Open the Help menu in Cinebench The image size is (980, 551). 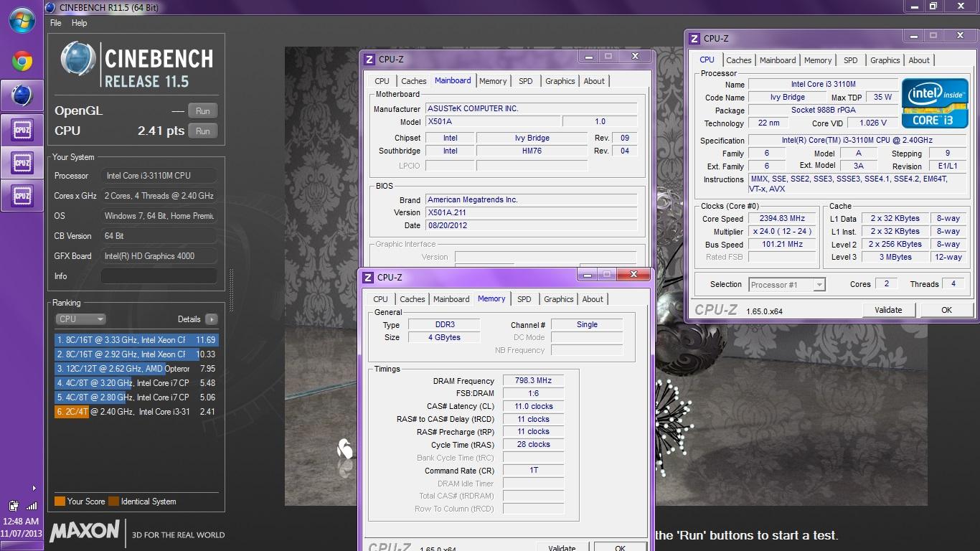[x=80, y=23]
